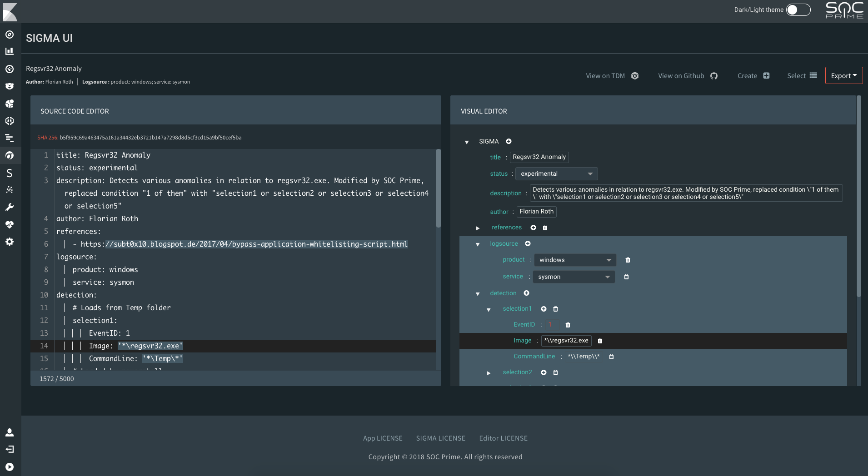The height and width of the screenshot is (476, 868).
Task: Click the Select button
Action: [x=802, y=76]
